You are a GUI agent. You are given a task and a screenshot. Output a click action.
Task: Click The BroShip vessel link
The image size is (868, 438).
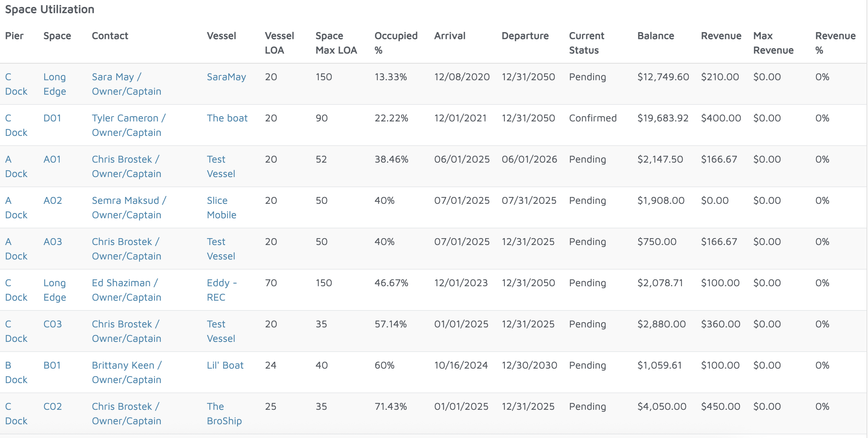tap(224, 413)
